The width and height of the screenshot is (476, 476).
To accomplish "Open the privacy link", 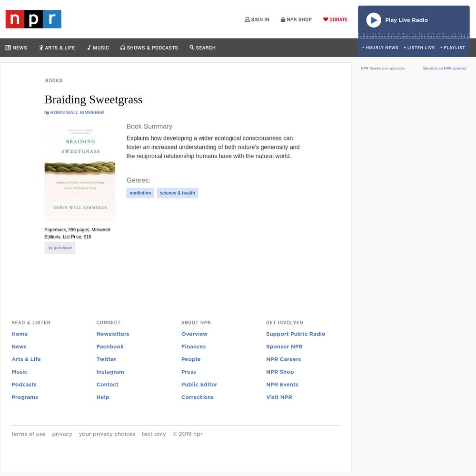I will (x=62, y=434).
